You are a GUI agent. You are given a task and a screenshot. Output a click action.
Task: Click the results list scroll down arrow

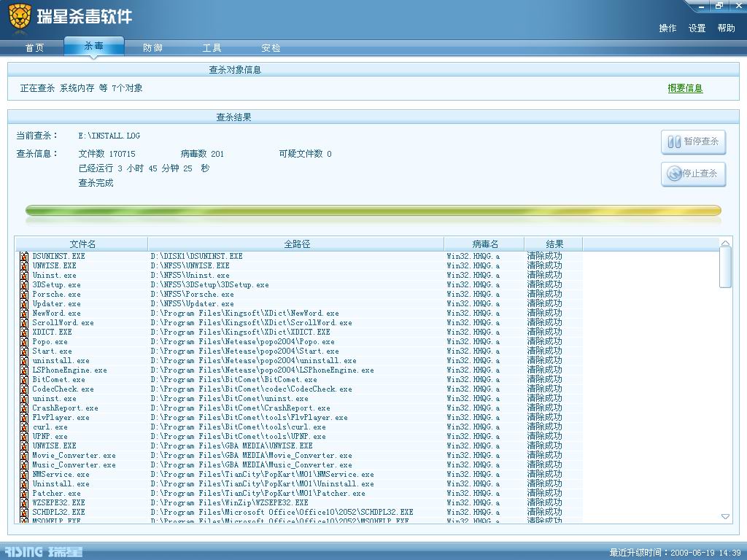coord(725,517)
